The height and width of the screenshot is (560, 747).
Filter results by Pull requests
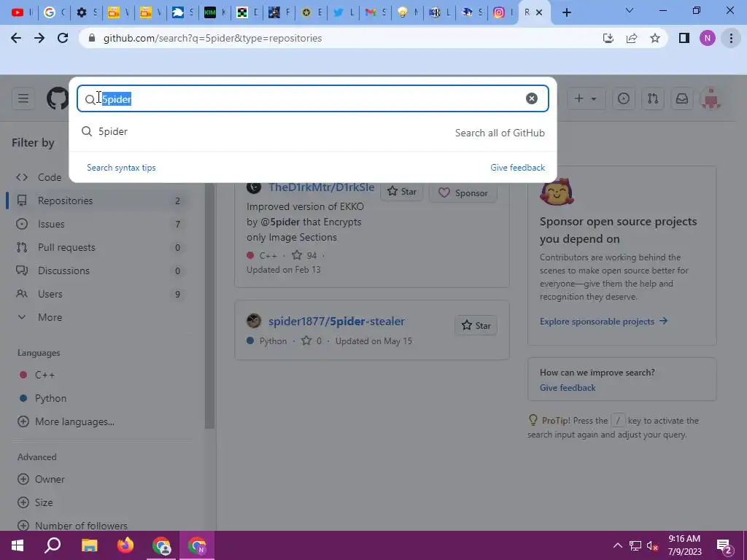[x=98, y=247]
